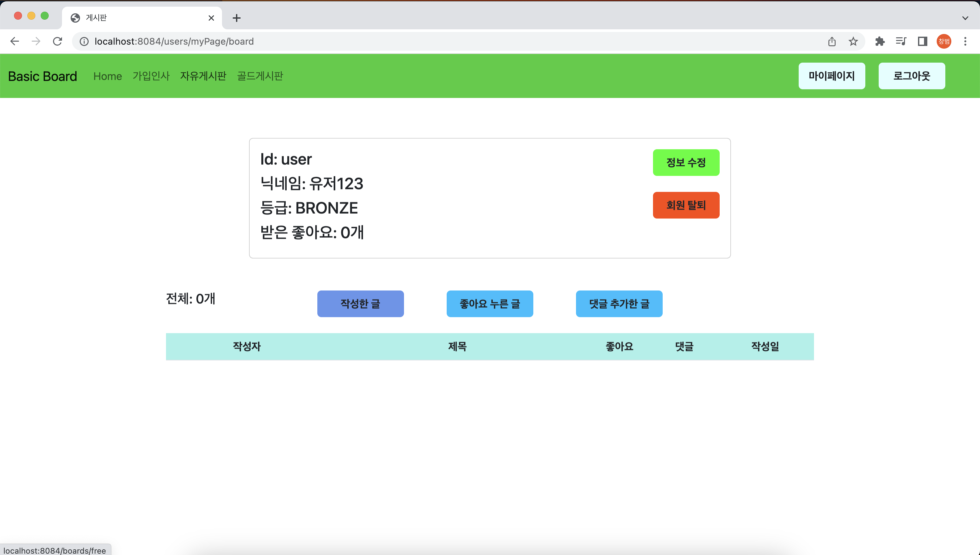
Task: Bookmark this page with star icon
Action: pyautogui.click(x=853, y=41)
